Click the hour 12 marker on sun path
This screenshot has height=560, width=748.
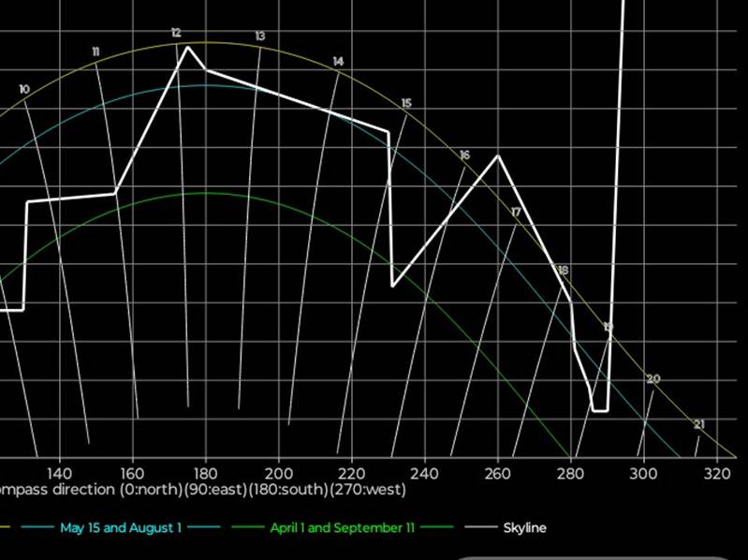point(176,33)
